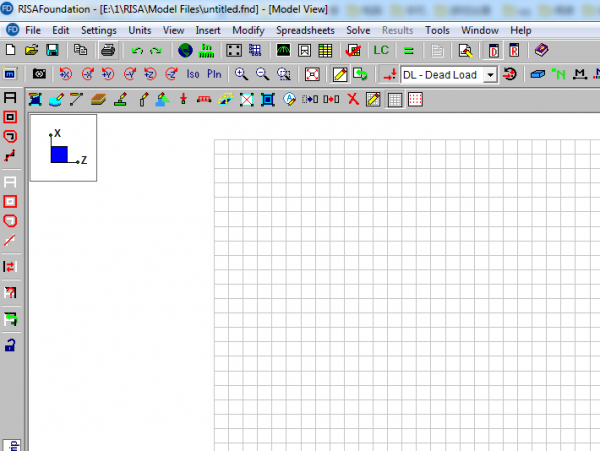Open the R report icon
Screen dimensions: 600x451
point(514,50)
